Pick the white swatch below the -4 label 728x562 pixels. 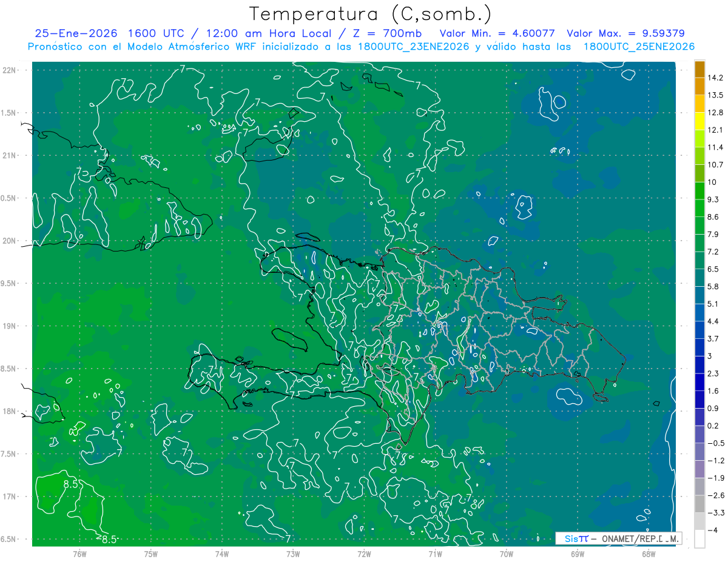(699, 539)
